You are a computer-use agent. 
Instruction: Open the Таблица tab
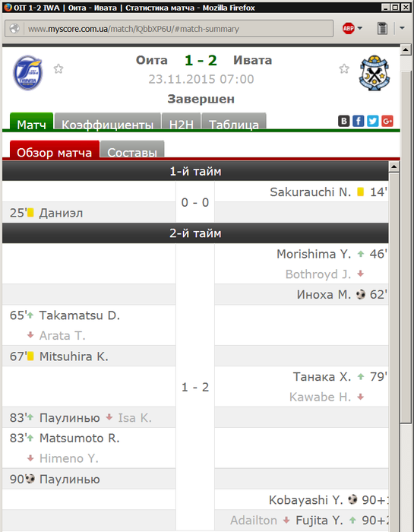pos(234,122)
